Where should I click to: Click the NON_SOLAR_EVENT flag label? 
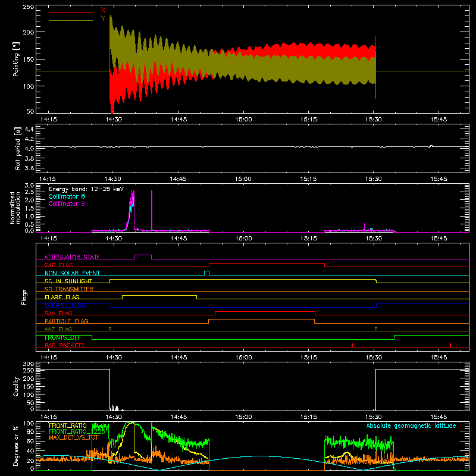(72, 273)
